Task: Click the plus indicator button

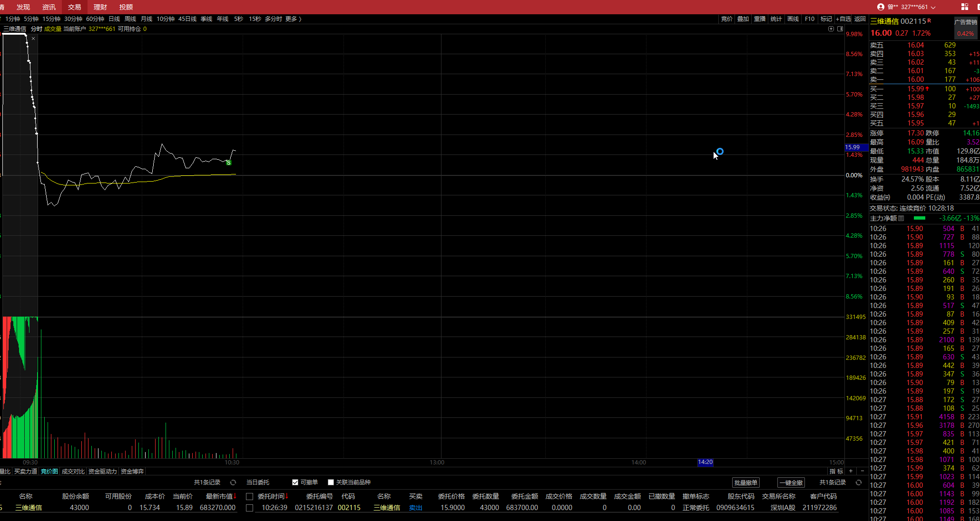Action: (851, 471)
